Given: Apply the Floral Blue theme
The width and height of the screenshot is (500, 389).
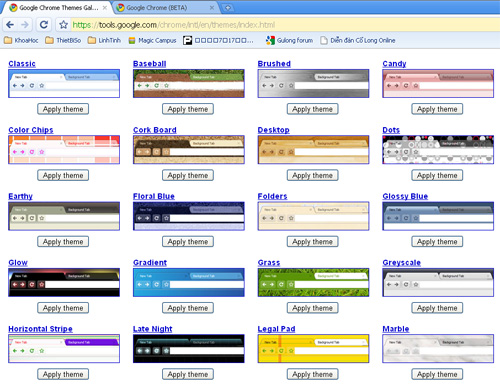Looking at the screenshot, I should (x=188, y=242).
